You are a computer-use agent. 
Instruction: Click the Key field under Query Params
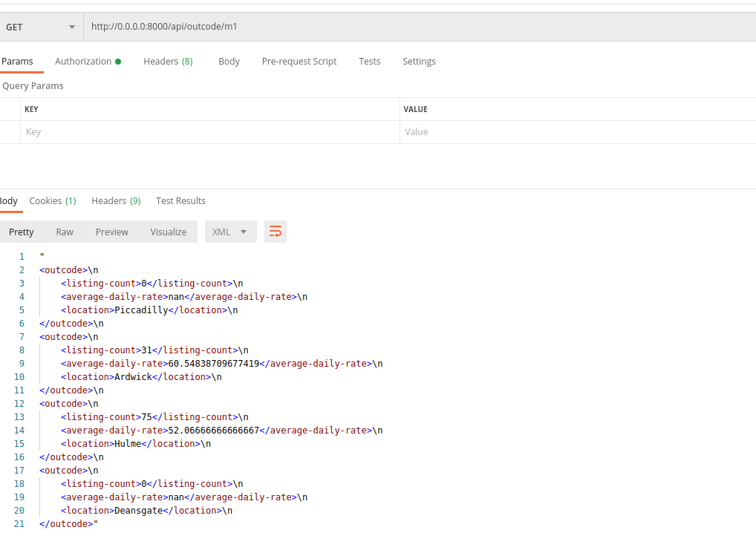click(149, 131)
